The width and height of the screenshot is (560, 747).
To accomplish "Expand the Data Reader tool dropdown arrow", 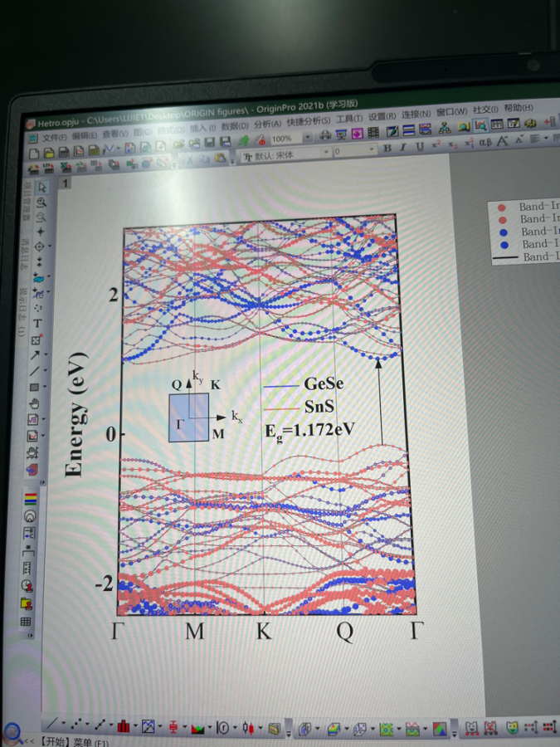I will (50, 247).
